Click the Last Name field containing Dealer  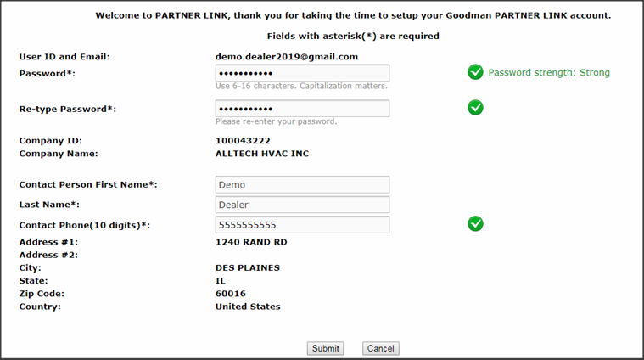pyautogui.click(x=302, y=205)
